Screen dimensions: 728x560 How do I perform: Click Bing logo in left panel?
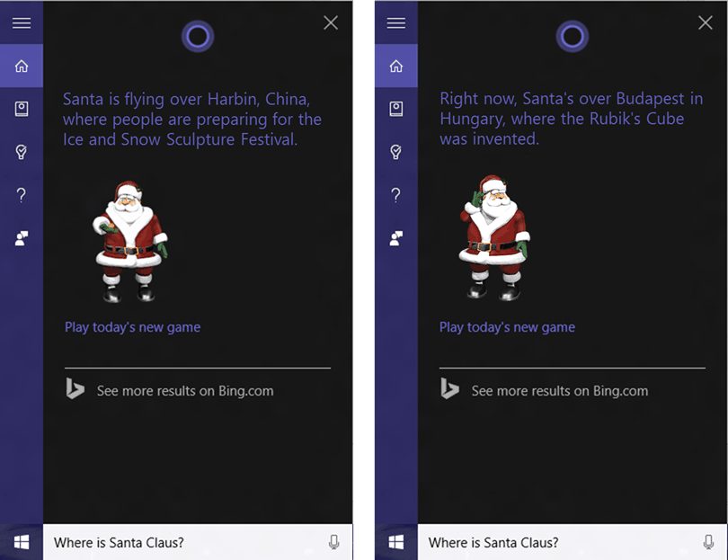tap(75, 389)
